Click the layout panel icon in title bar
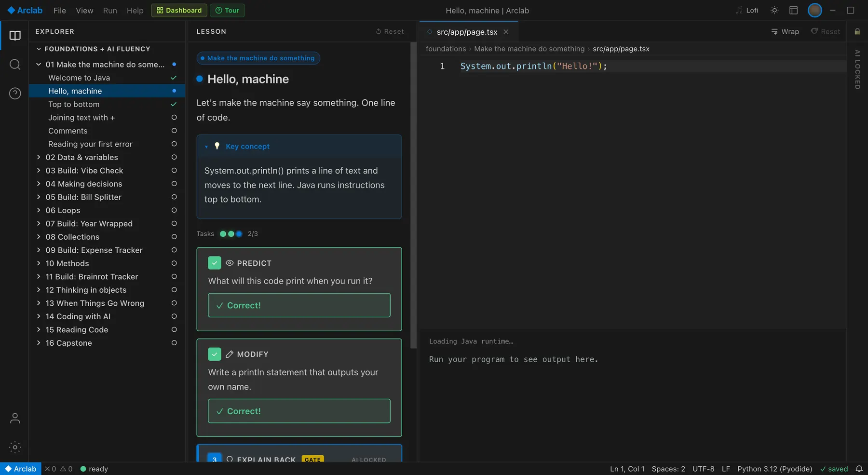Viewport: 868px width, 475px height. click(794, 11)
